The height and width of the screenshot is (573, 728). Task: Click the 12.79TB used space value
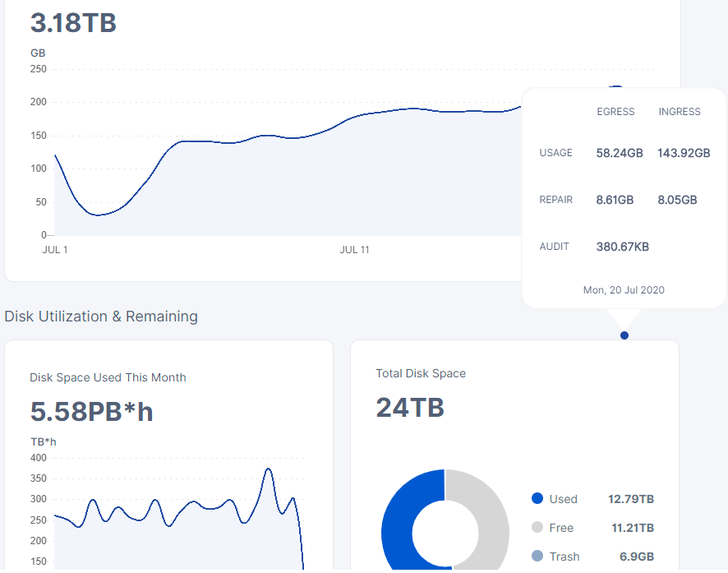click(631, 499)
